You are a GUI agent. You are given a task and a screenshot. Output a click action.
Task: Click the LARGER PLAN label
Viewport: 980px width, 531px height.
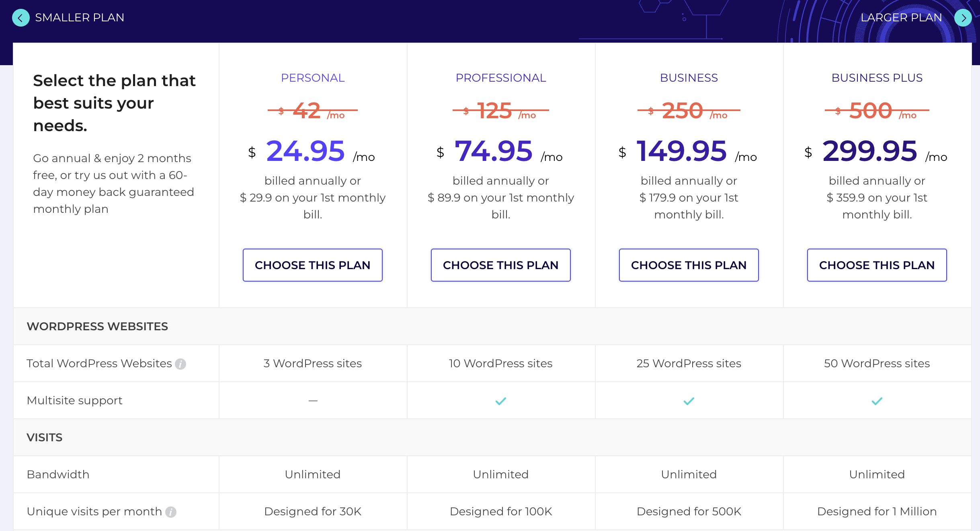click(x=901, y=18)
